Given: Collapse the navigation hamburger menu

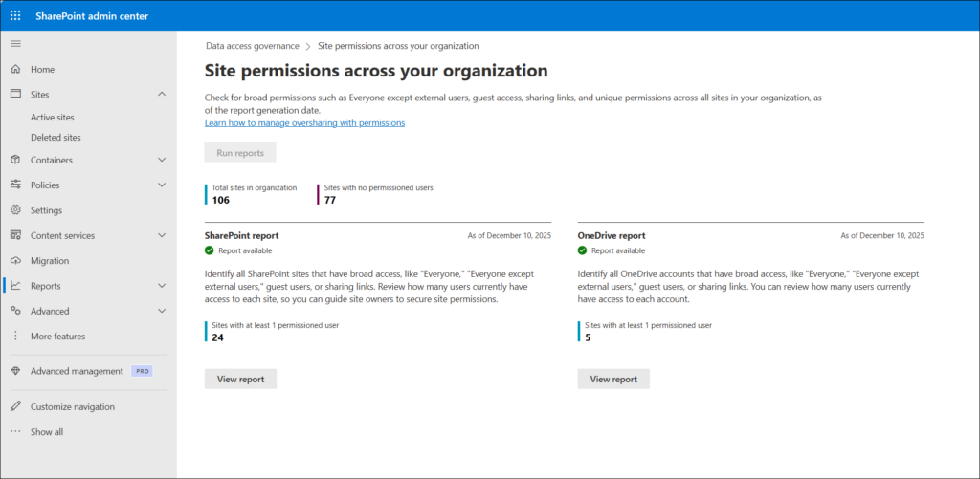Looking at the screenshot, I should click(15, 44).
